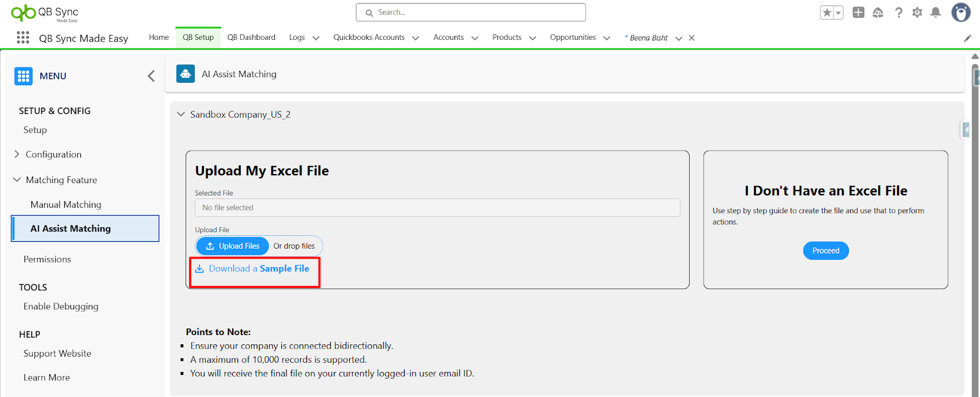The height and width of the screenshot is (397, 980).
Task: Open the Notifications bell icon
Action: (935, 12)
